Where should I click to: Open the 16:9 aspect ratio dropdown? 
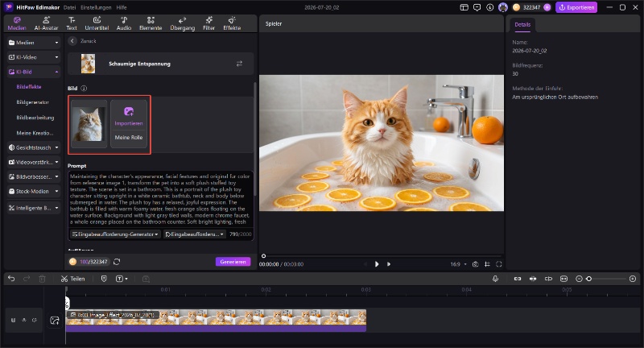pos(458,264)
